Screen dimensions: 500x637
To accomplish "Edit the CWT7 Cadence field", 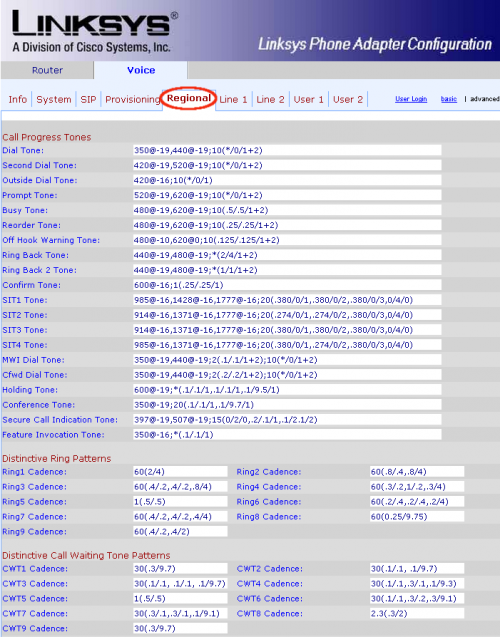I will coord(180,613).
